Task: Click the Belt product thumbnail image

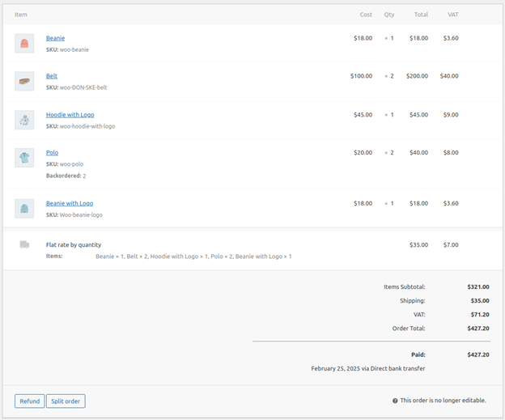Action: coord(24,81)
